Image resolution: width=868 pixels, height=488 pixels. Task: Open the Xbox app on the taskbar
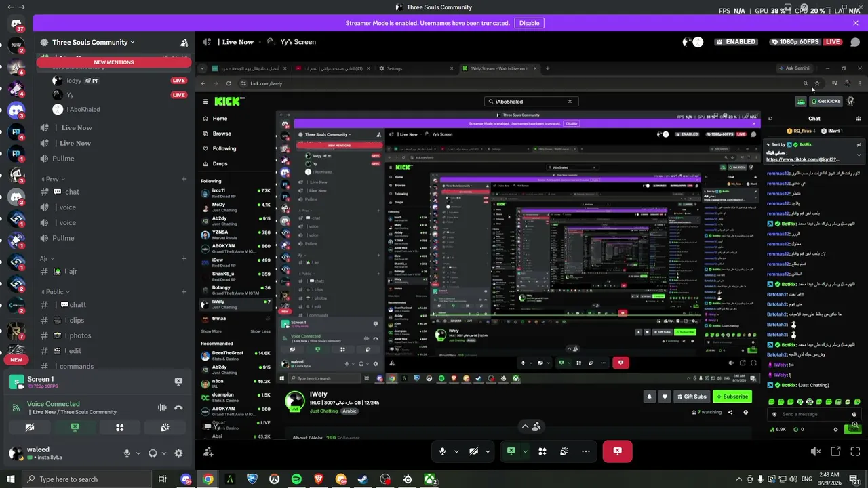click(430, 479)
